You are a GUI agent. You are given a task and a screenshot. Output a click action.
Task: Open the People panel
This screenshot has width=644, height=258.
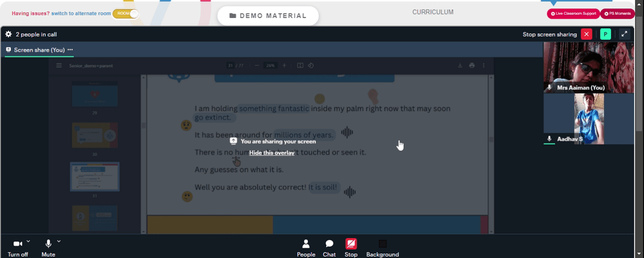pyautogui.click(x=306, y=248)
